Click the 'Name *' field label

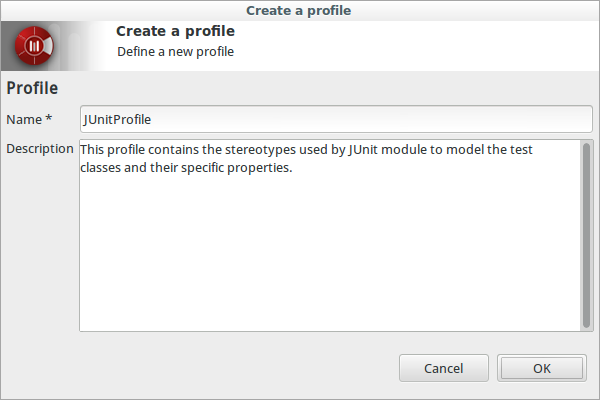pos(29,119)
